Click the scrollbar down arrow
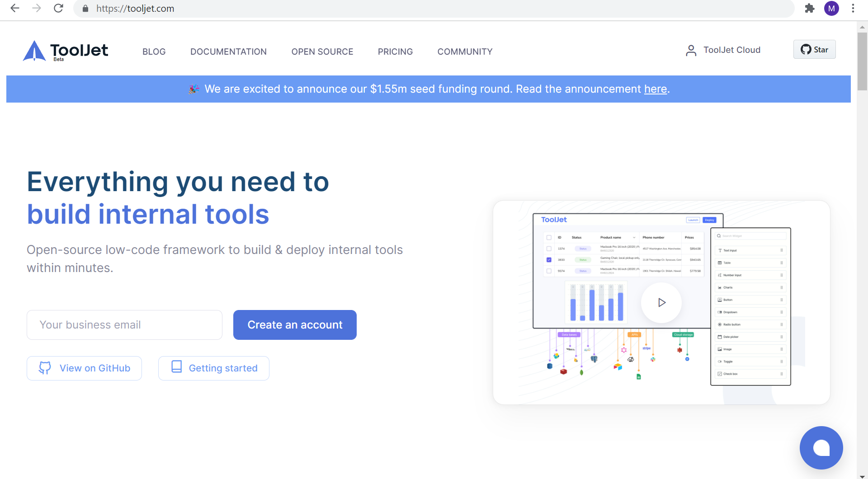The image size is (868, 479). (x=862, y=476)
